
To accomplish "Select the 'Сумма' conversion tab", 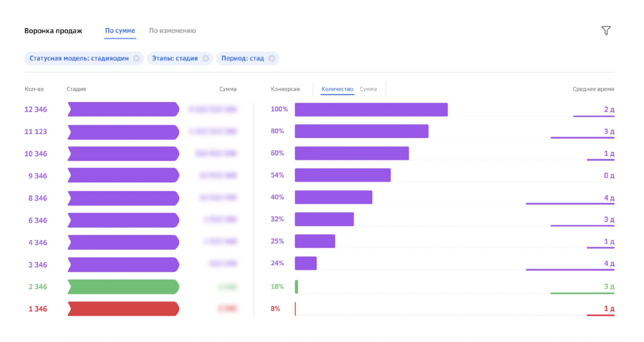I will pyautogui.click(x=368, y=89).
